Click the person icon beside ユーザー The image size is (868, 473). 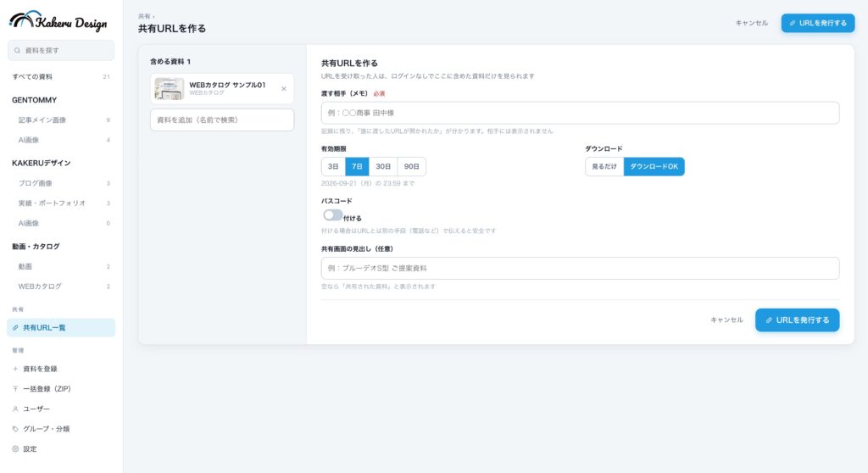pyautogui.click(x=15, y=409)
